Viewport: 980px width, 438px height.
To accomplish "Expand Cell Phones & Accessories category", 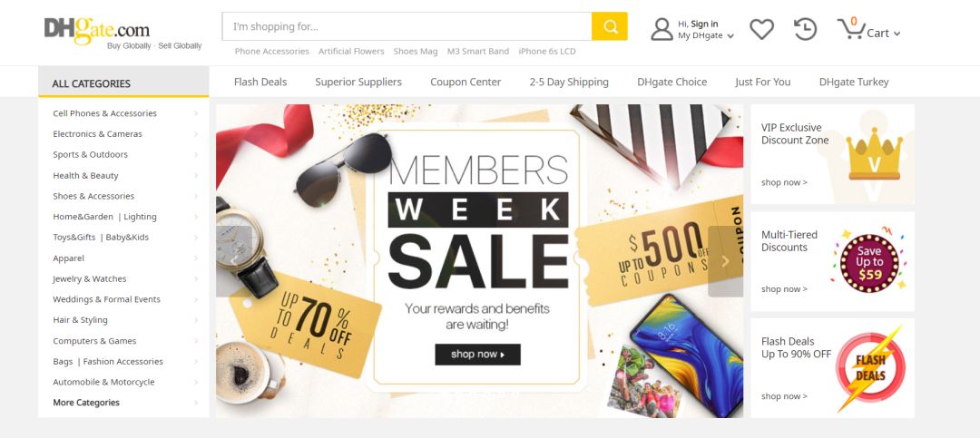I will point(125,113).
